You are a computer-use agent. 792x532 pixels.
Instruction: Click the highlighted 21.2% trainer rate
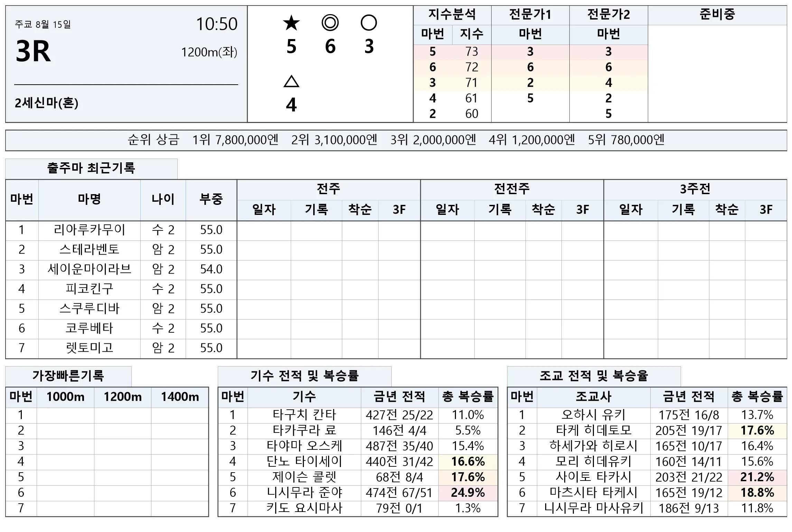[x=757, y=477]
